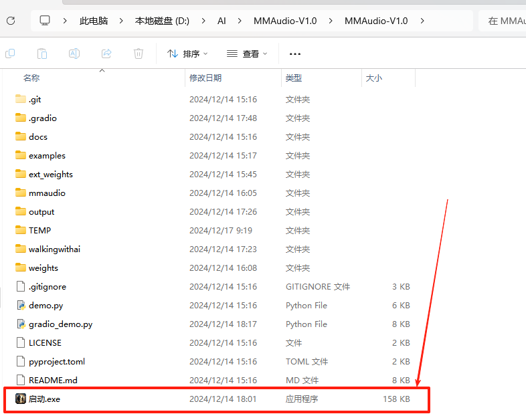Open the 查看 view dropdown

247,54
